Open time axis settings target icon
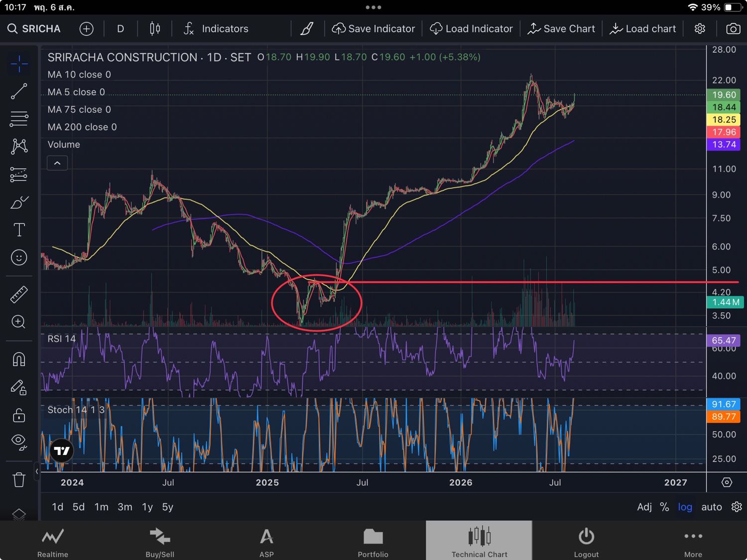The height and width of the screenshot is (560, 747). click(x=727, y=482)
